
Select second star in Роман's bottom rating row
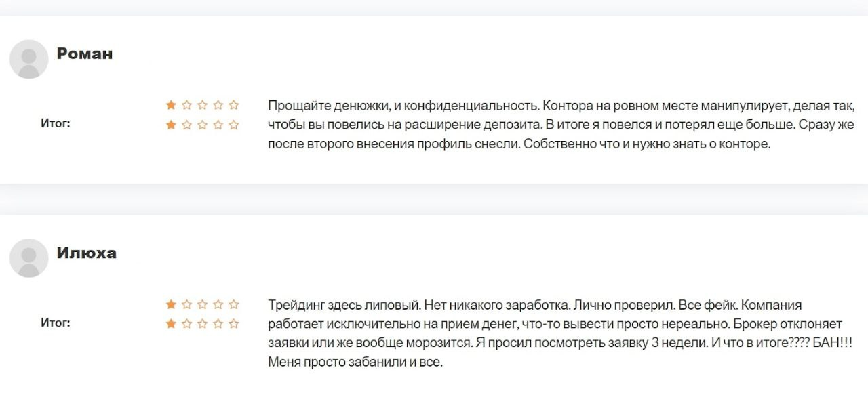pos(186,125)
